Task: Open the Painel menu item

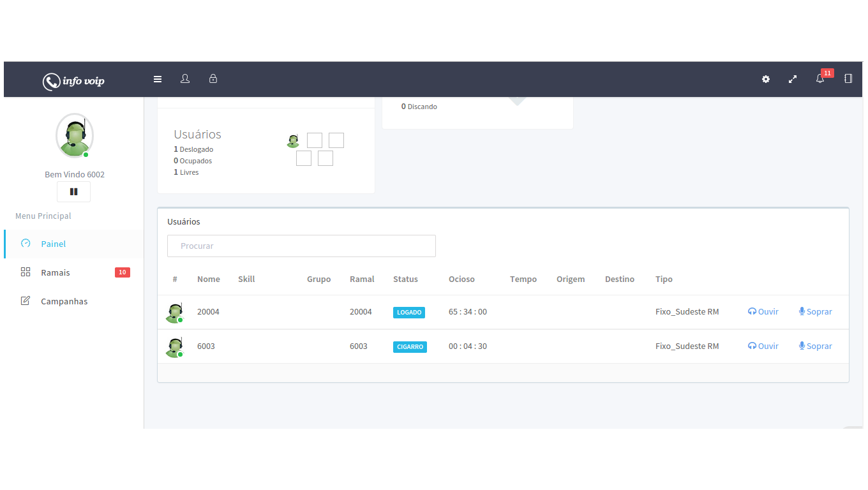Action: point(54,244)
